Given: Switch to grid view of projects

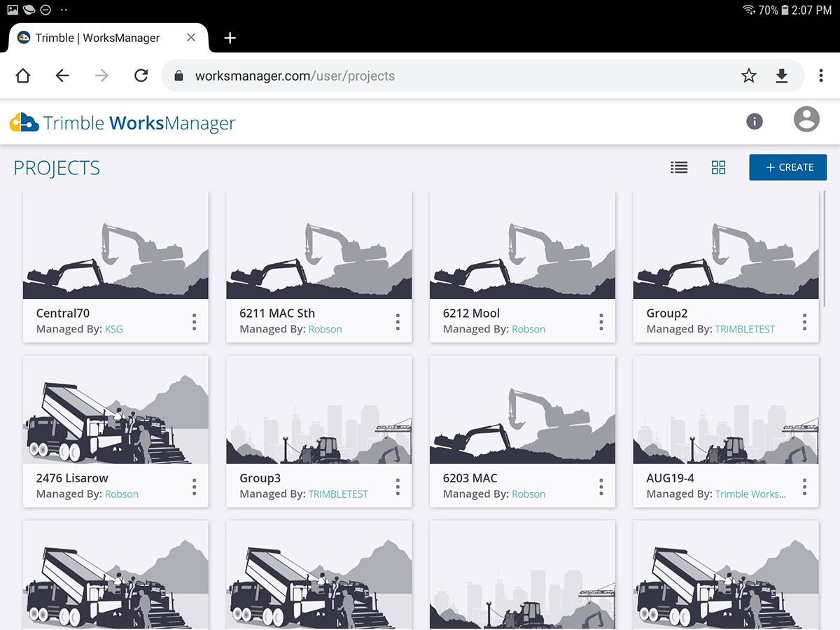Looking at the screenshot, I should click(x=718, y=167).
